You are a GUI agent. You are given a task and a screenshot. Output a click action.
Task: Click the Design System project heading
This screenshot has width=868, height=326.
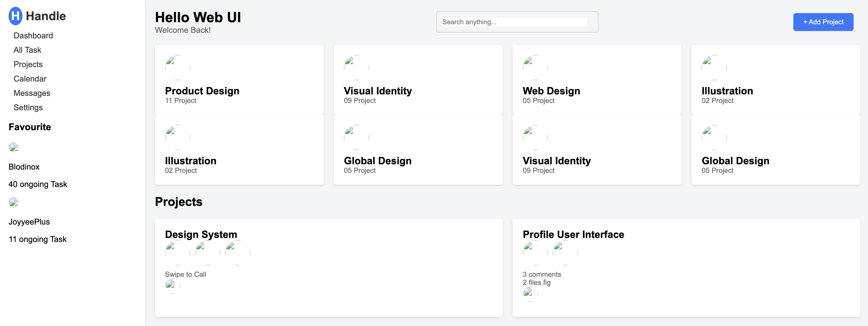201,234
